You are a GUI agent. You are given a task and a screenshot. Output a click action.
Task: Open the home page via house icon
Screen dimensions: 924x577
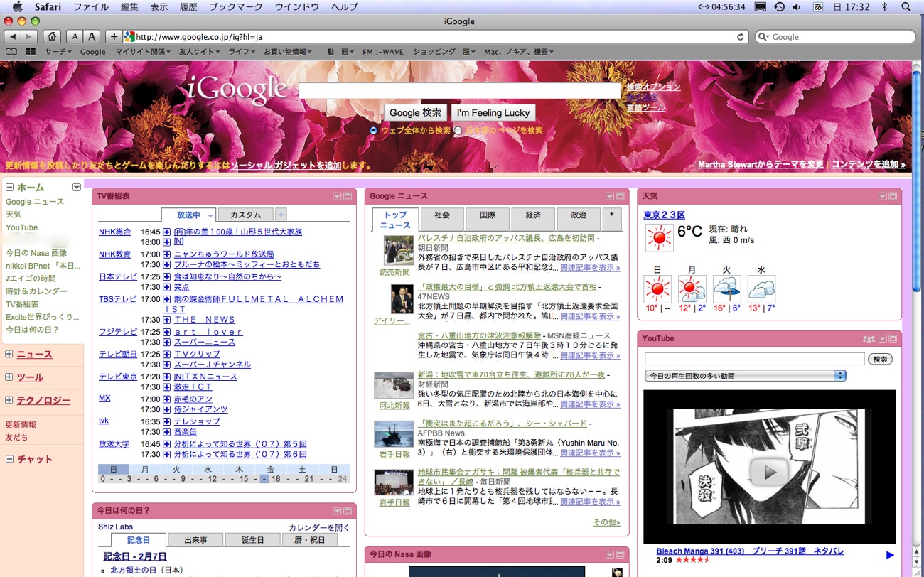[52, 36]
